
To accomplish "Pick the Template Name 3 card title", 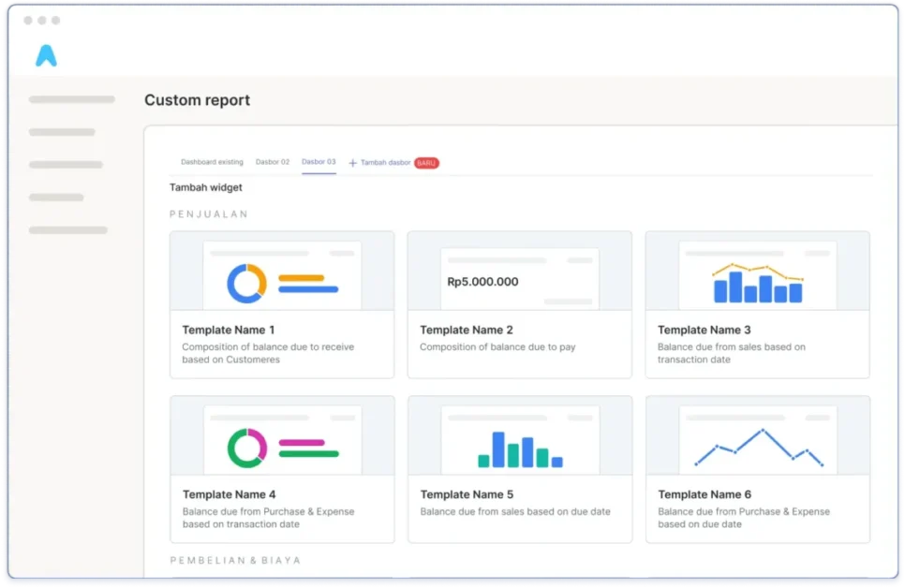I will [x=705, y=330].
